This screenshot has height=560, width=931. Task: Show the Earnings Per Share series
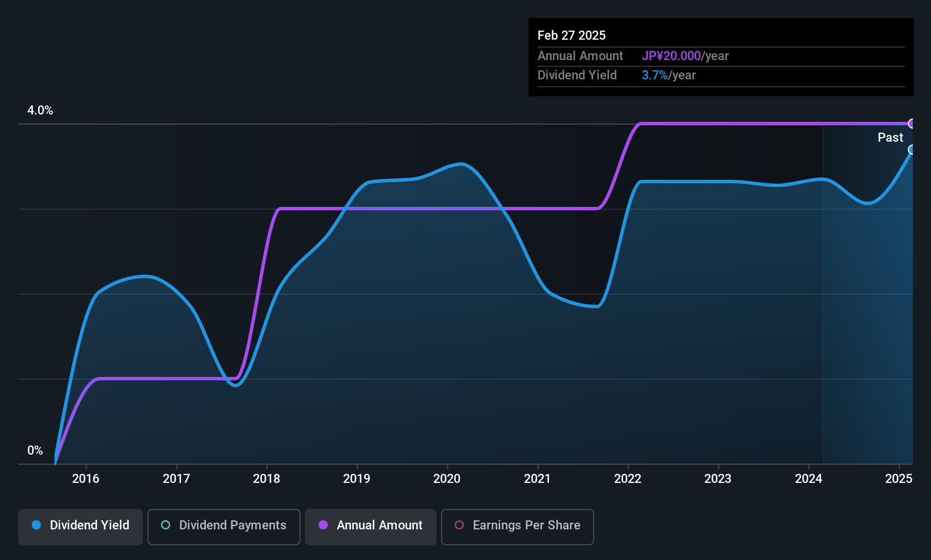(x=518, y=527)
